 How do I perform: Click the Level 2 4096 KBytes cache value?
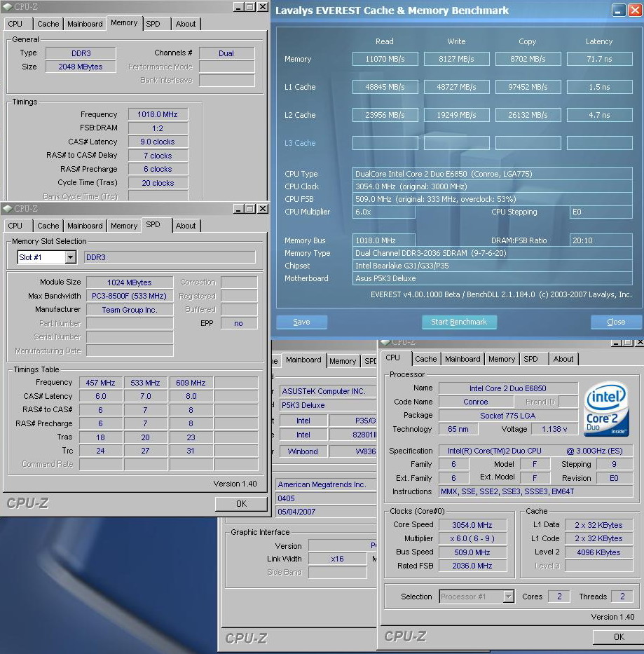coord(598,552)
